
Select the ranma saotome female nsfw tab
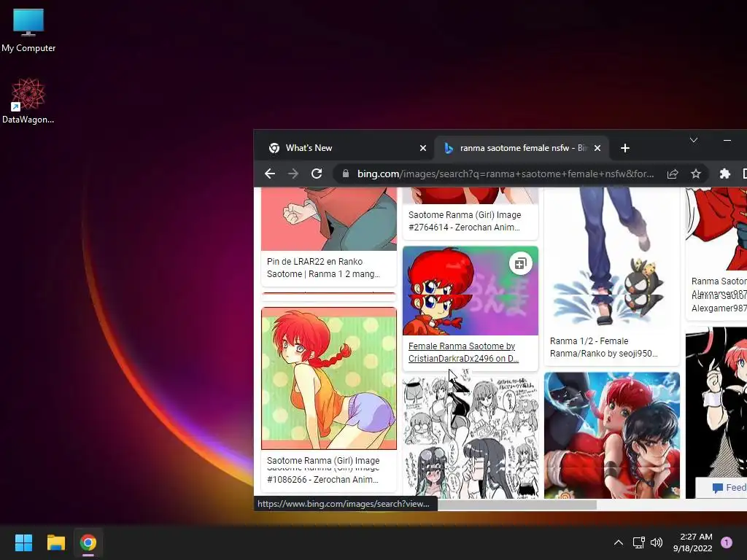click(522, 148)
